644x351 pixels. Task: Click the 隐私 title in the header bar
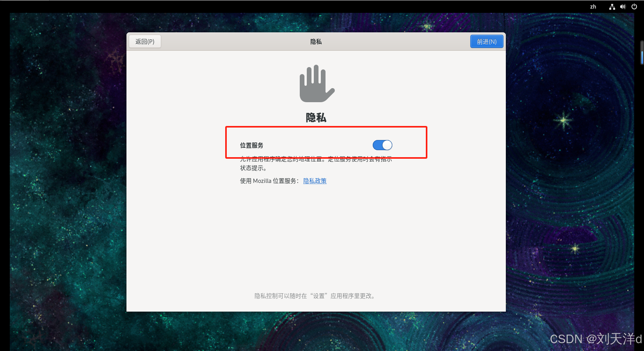[316, 41]
